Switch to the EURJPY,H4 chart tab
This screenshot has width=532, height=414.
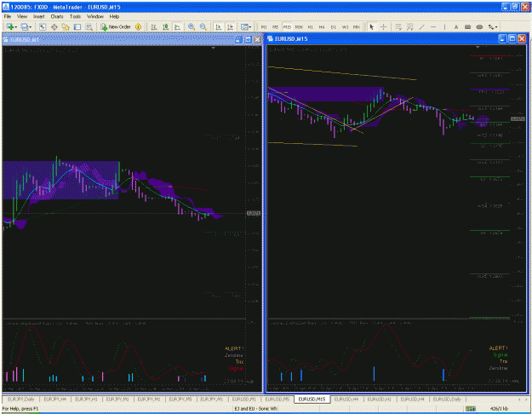click(x=55, y=399)
